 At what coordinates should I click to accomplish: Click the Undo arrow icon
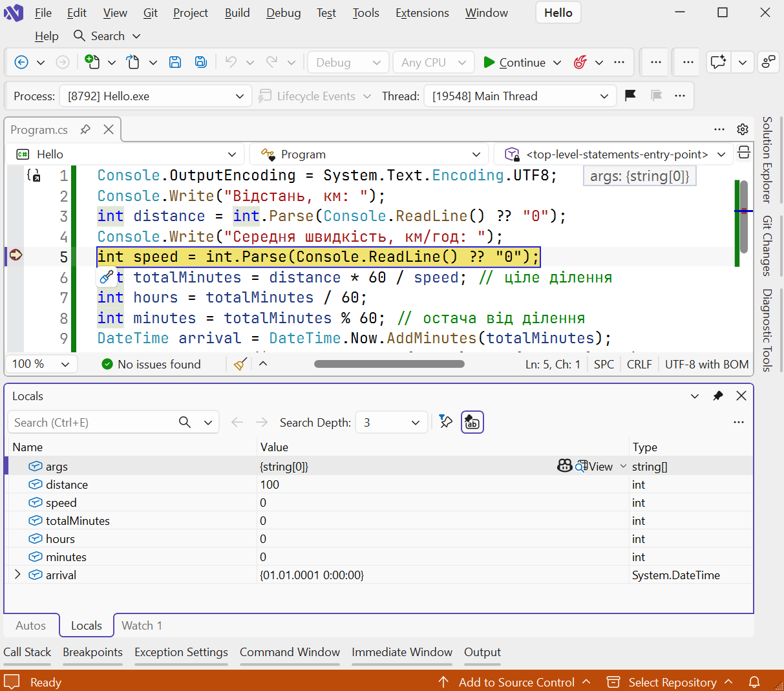point(231,62)
